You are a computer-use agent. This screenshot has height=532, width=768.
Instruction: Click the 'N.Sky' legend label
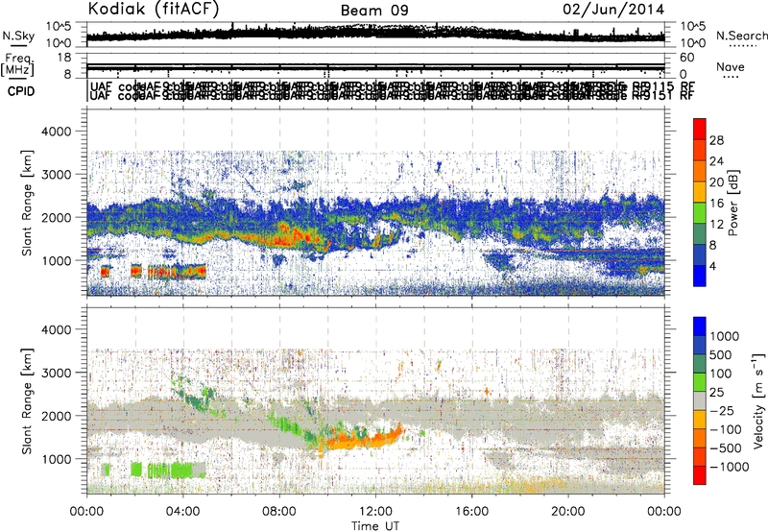(x=18, y=36)
